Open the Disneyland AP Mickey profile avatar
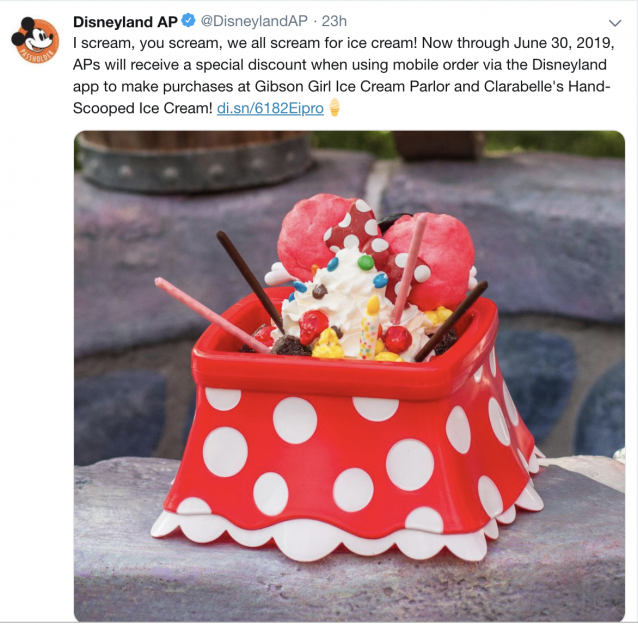Image resolution: width=638 pixels, height=625 pixels. pos(35,40)
